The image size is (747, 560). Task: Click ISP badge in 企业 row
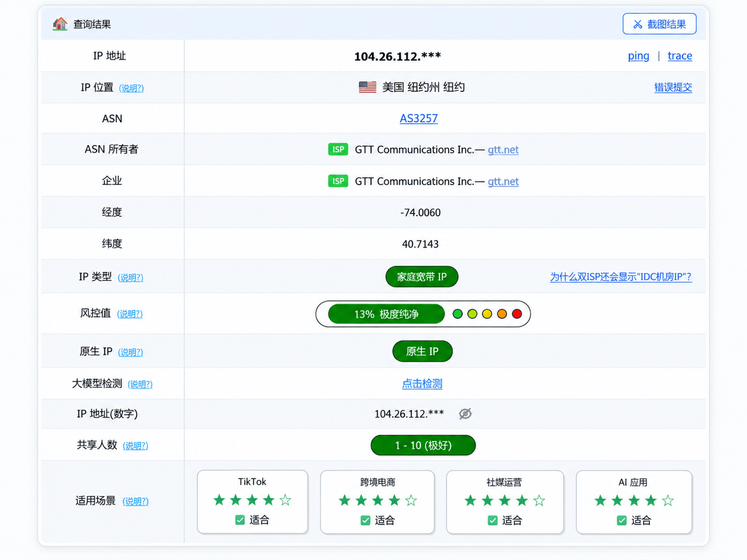[x=338, y=181]
